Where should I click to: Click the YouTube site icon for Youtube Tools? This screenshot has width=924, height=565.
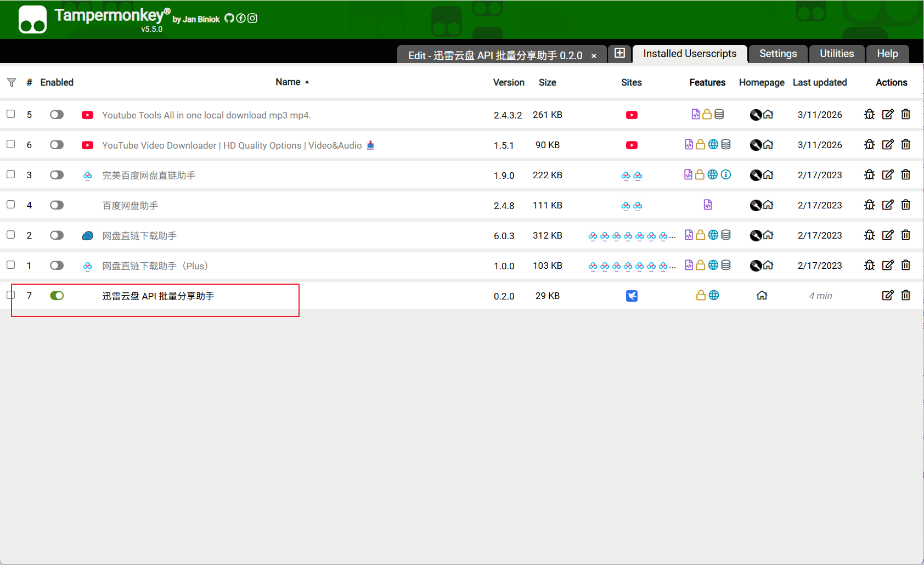coord(632,115)
